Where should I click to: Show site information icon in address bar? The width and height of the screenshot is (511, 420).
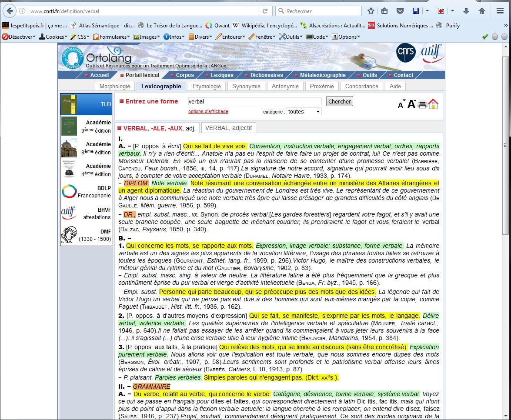22,11
